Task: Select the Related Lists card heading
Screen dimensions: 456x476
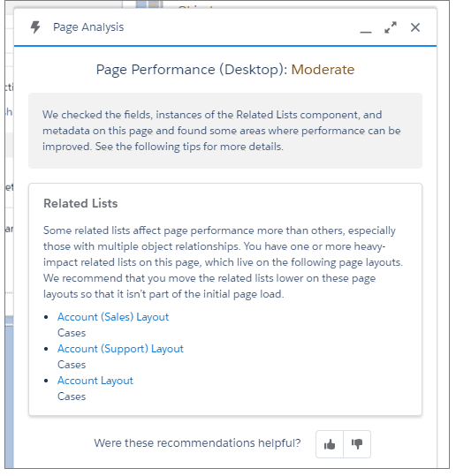Action: pyautogui.click(x=80, y=203)
